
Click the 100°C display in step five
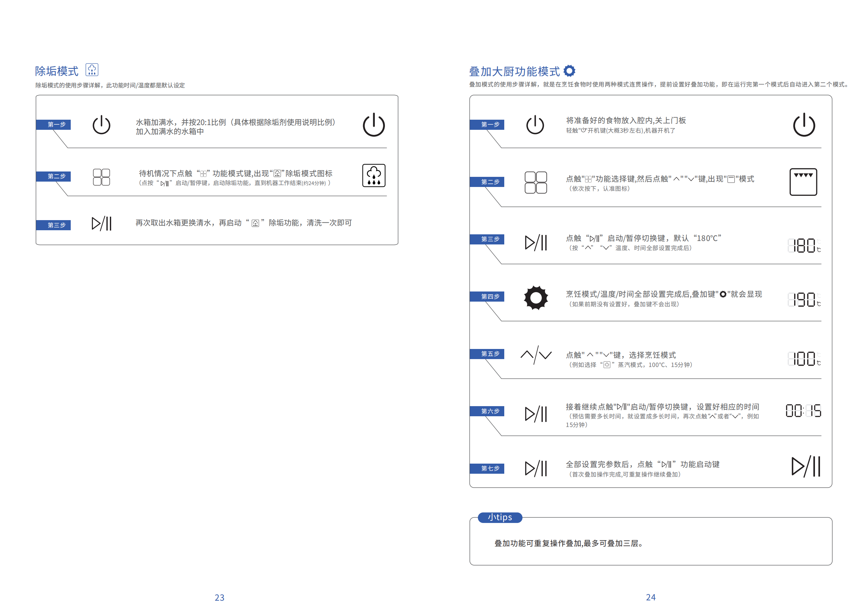(x=804, y=358)
